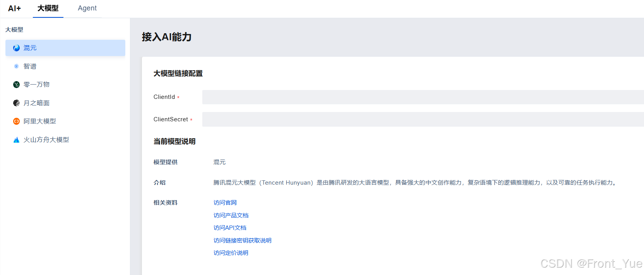Click the 零一万物 green round icon

(16, 85)
